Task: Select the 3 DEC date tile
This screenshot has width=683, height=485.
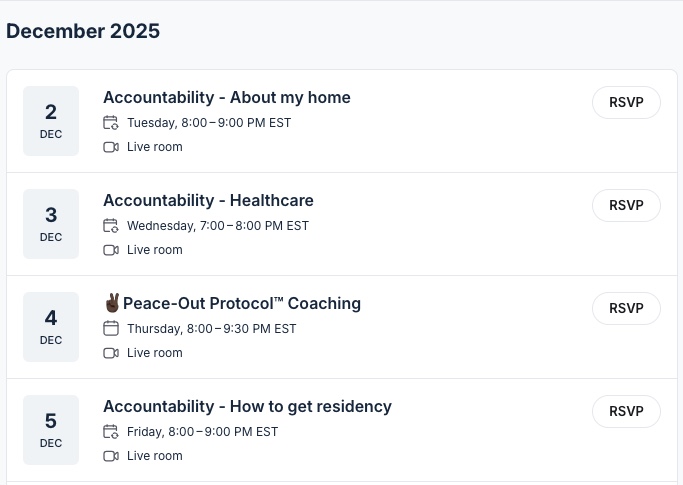Action: (51, 224)
